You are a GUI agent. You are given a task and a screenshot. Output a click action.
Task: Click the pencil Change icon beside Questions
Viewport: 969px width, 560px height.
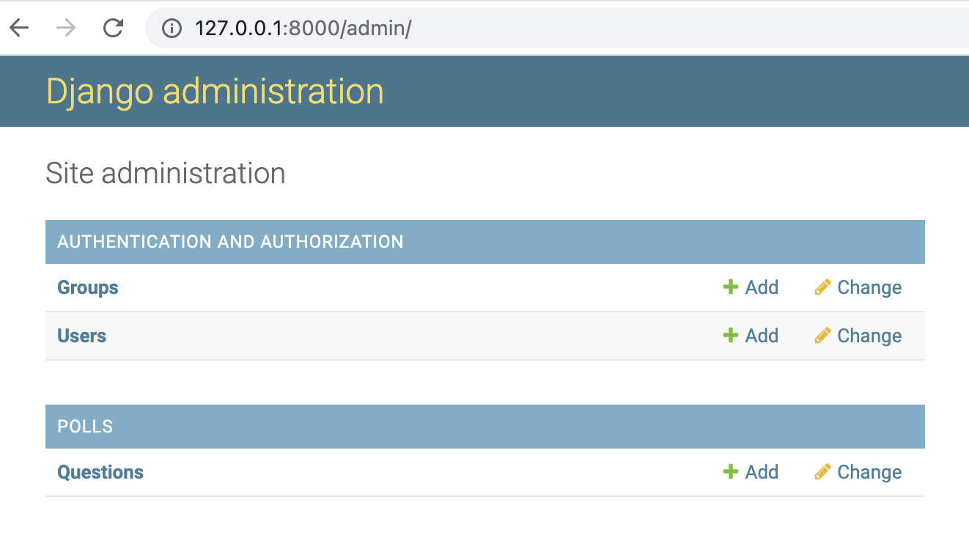(822, 471)
